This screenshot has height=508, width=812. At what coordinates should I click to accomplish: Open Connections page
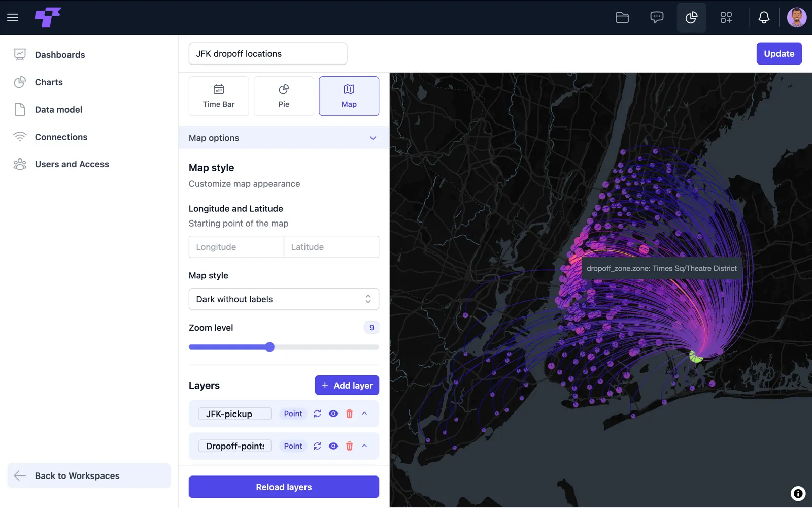pyautogui.click(x=61, y=137)
